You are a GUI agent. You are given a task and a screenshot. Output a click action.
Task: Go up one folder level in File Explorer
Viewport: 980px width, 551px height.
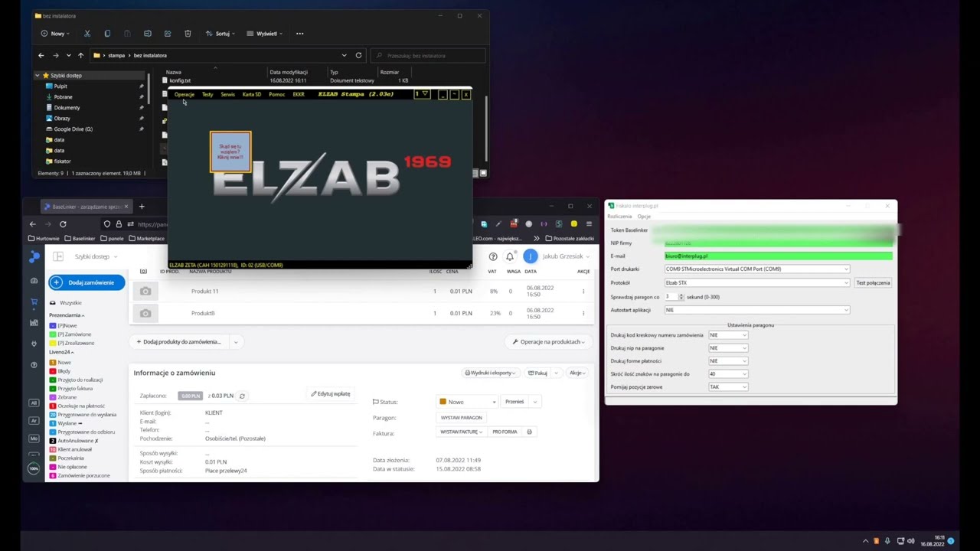[x=80, y=55]
